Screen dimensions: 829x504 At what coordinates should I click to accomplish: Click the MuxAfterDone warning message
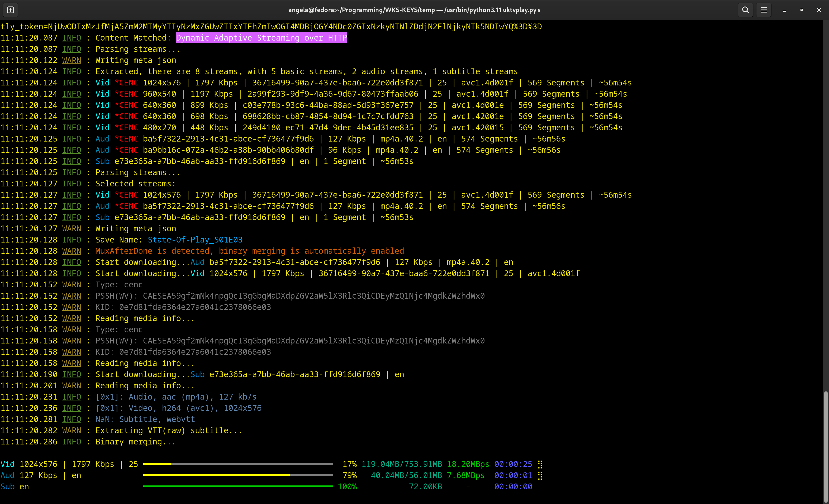249,251
